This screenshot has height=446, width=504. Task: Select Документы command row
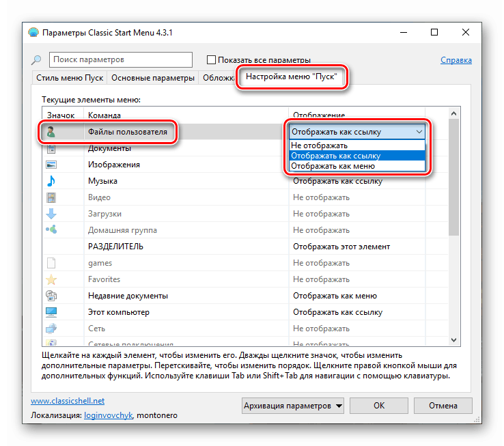pos(109,148)
